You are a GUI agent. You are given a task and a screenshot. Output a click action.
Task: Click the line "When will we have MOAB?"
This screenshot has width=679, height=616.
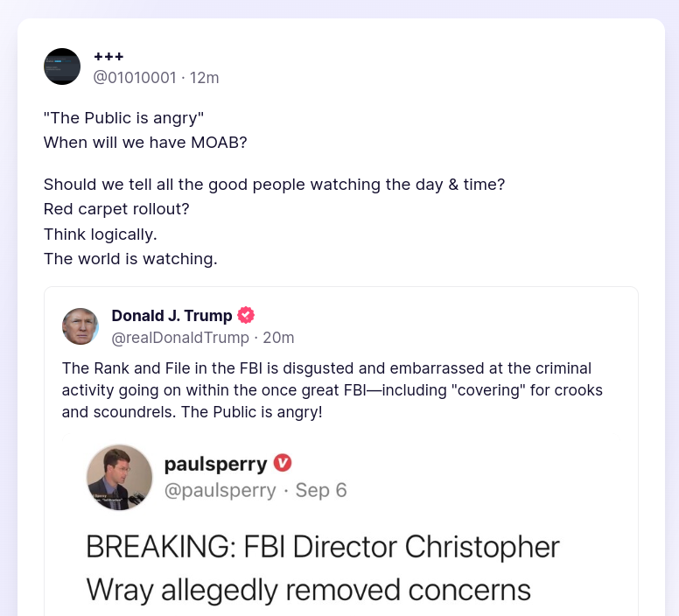[145, 142]
